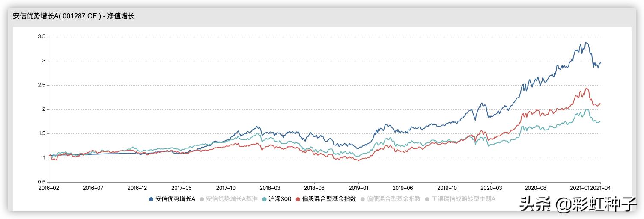Viewport: 644px width, 219px height.
Task: Click the 2016-07 x-axis label
Action: (93, 188)
